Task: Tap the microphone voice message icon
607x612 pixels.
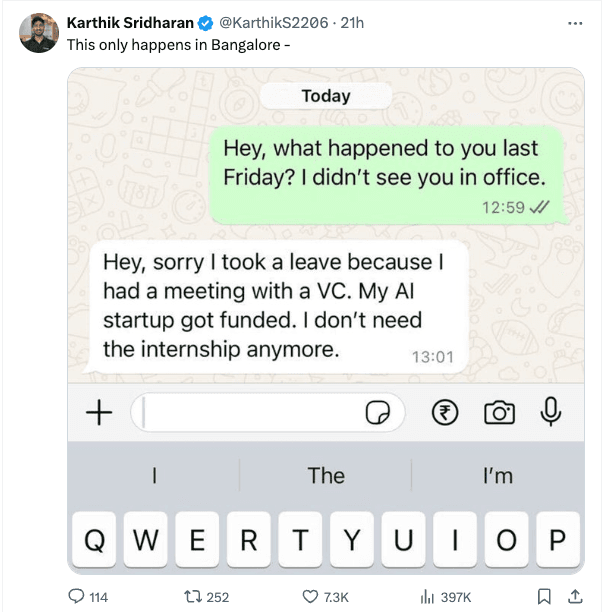Action: coord(549,412)
